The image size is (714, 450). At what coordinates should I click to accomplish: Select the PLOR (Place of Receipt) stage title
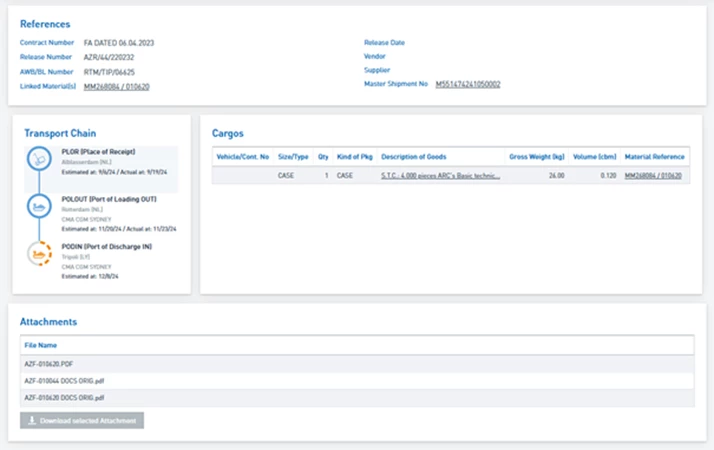click(x=97, y=151)
